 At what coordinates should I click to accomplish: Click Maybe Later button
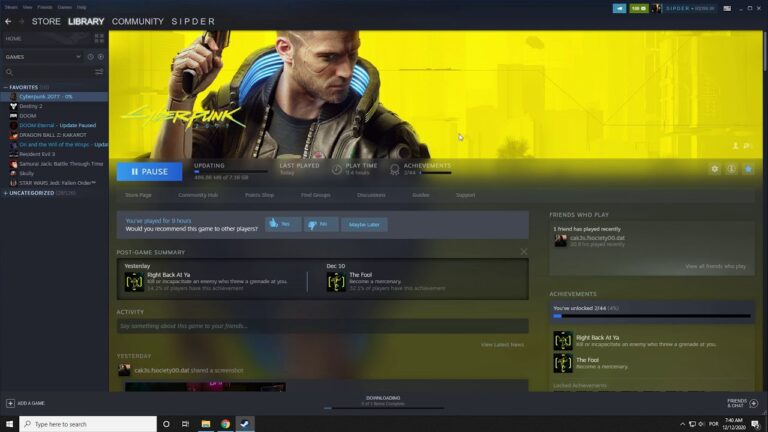364,224
